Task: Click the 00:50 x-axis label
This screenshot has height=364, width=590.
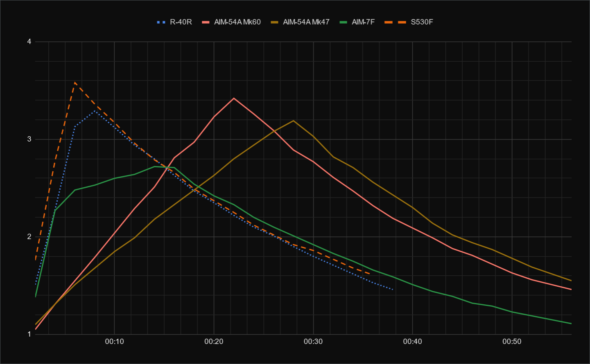Action: pyautogui.click(x=512, y=342)
